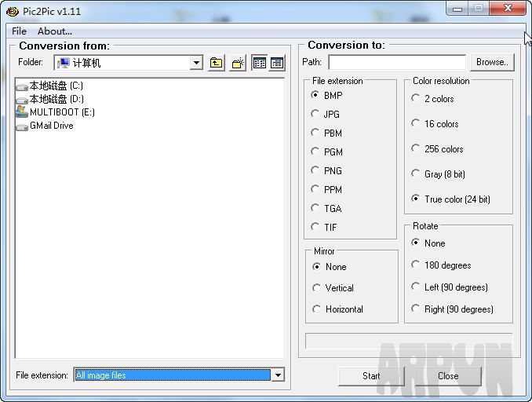Screen dimensions: 532x402
Task: Open the local disk C: drive
Action: [56, 86]
